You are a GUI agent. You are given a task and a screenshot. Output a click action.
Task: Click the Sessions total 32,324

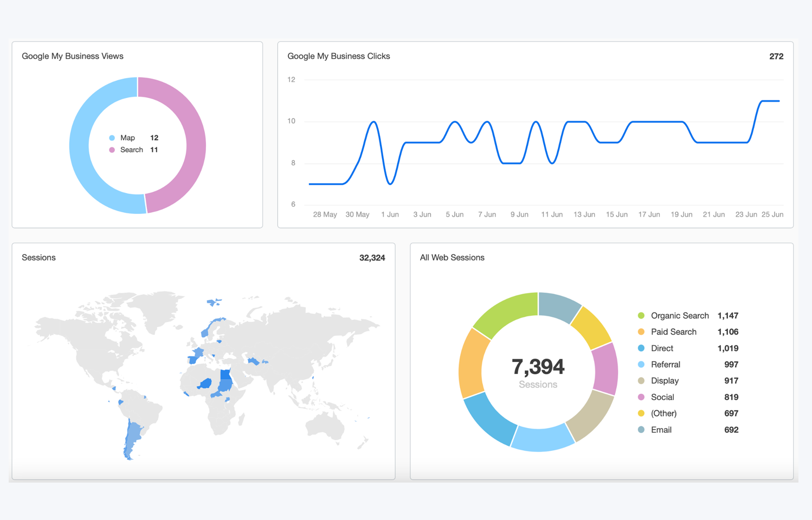[x=372, y=258]
